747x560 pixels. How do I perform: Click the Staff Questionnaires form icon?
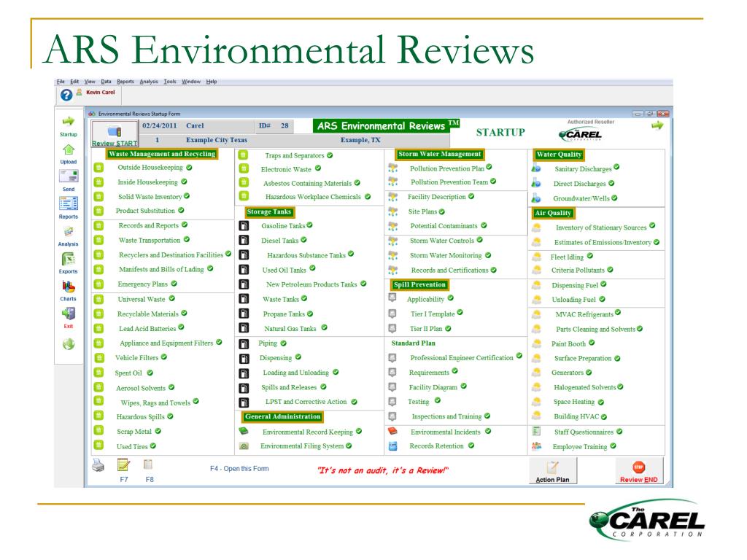[536, 432]
